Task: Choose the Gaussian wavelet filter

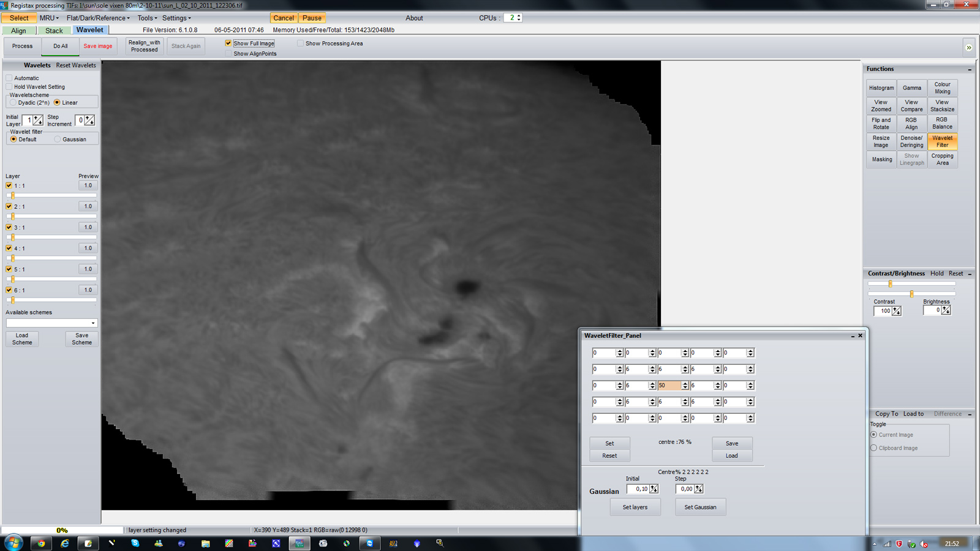Action: click(x=58, y=139)
